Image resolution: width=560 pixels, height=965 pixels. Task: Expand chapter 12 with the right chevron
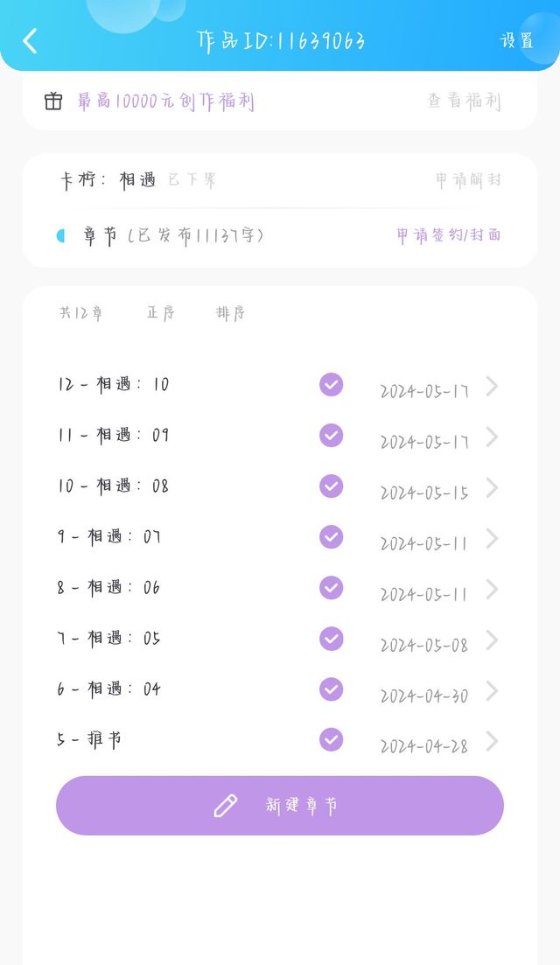point(492,386)
